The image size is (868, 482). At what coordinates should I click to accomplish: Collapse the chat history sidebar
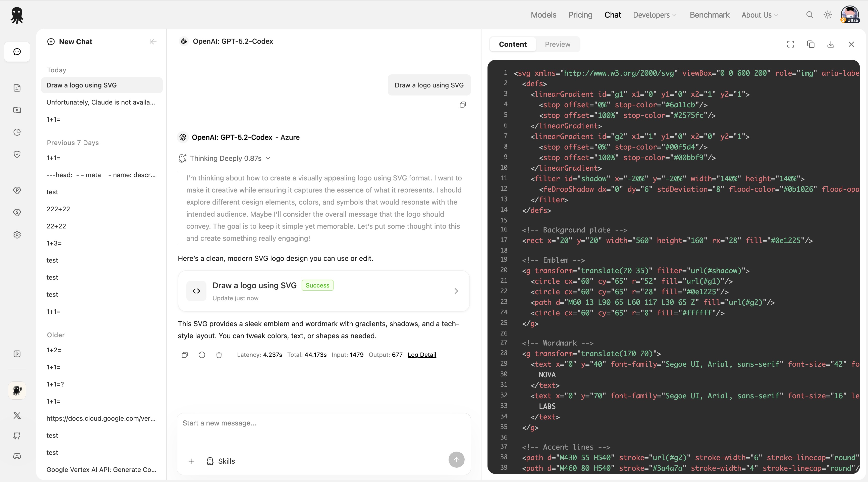click(x=153, y=42)
